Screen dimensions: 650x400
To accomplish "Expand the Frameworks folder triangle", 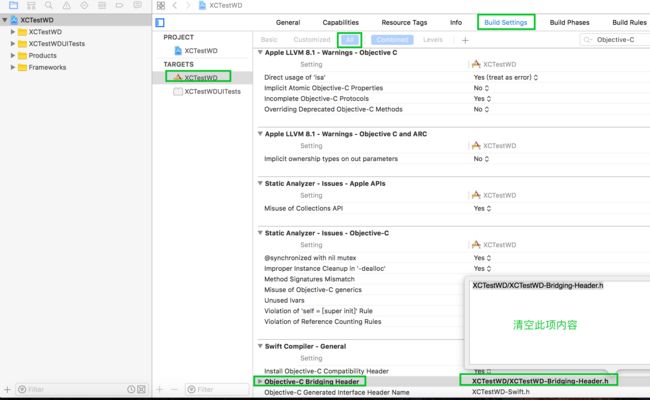I will (13, 67).
